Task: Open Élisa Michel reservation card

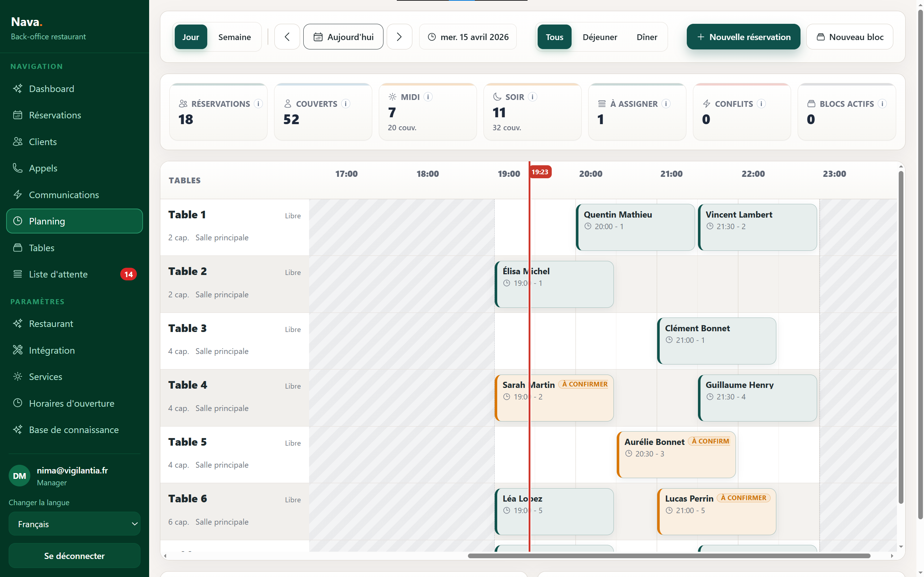Action: [x=554, y=284]
